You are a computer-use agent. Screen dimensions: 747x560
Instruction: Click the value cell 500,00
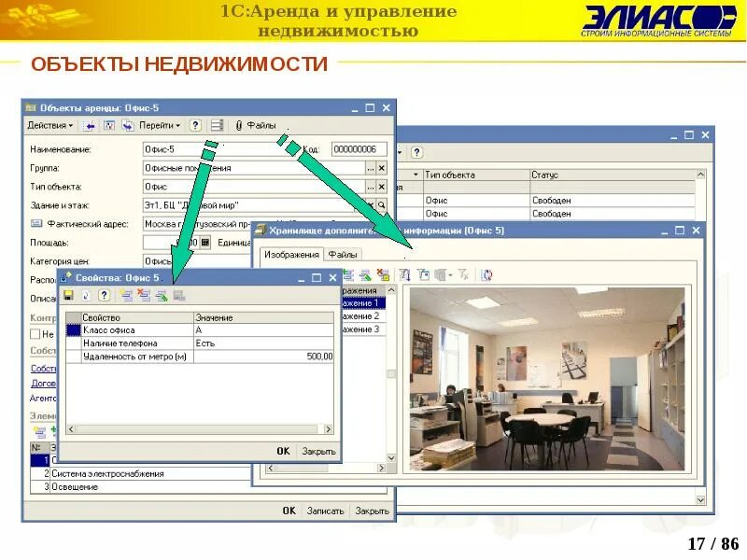(264, 357)
